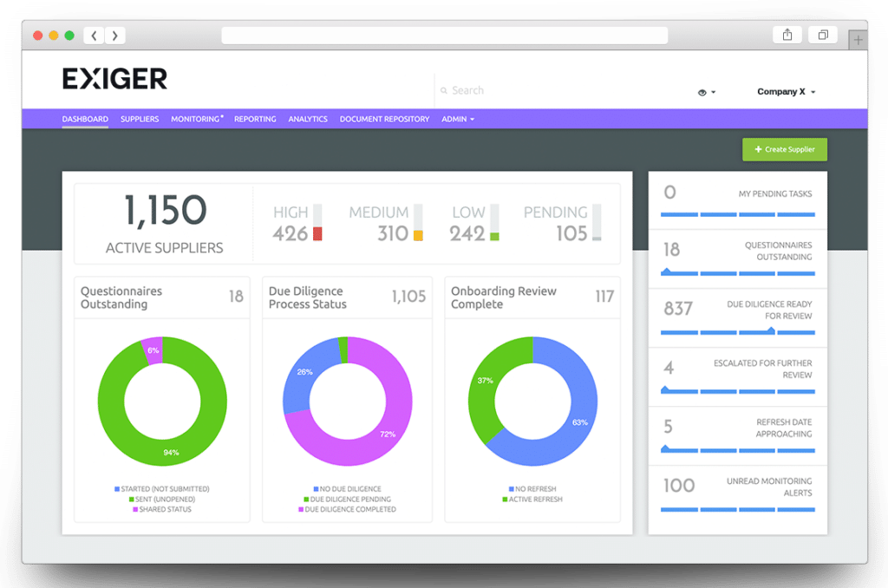
Task: Open the Monitoring tab
Action: pyautogui.click(x=197, y=119)
